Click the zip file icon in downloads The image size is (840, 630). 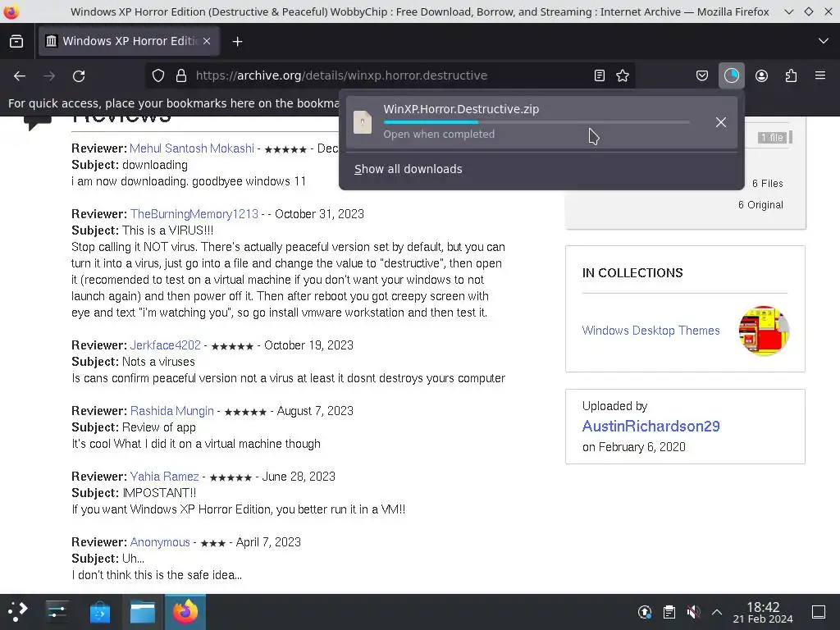363,123
